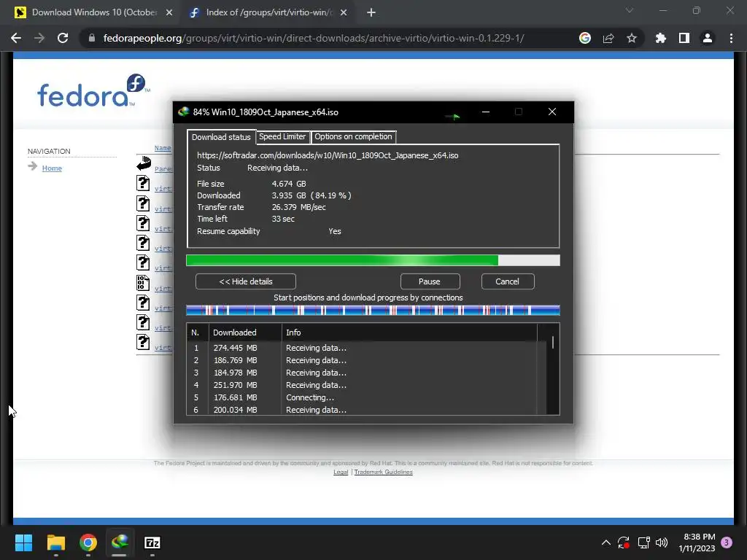Minimize the IDM download dialog
Screen dimensions: 747x560
(x=486, y=112)
